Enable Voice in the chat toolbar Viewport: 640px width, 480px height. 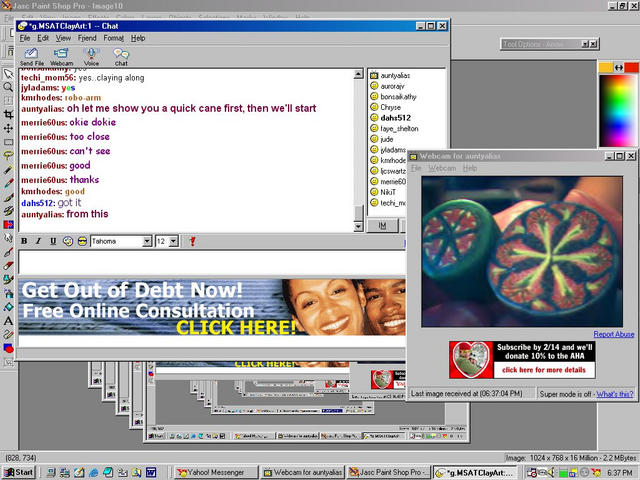[91, 57]
